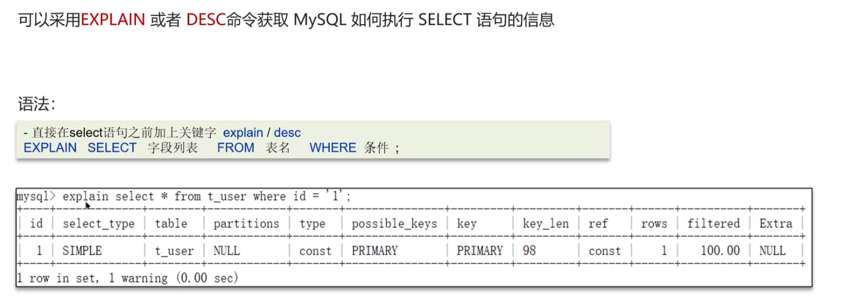The height and width of the screenshot is (301, 868).
Task: Select the t_user table value
Action: (174, 251)
